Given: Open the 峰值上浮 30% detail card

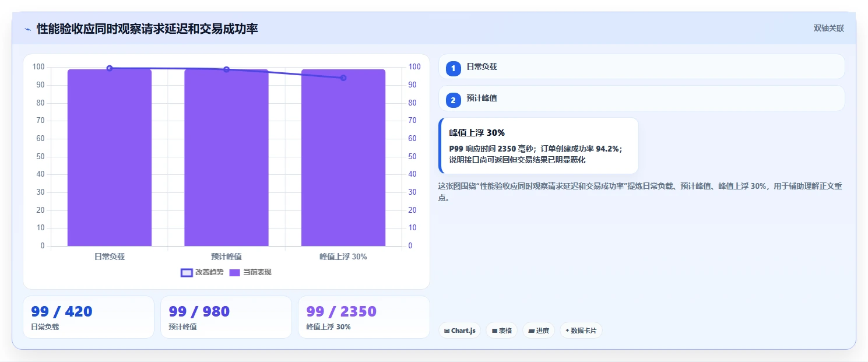Looking at the screenshot, I should [x=539, y=146].
